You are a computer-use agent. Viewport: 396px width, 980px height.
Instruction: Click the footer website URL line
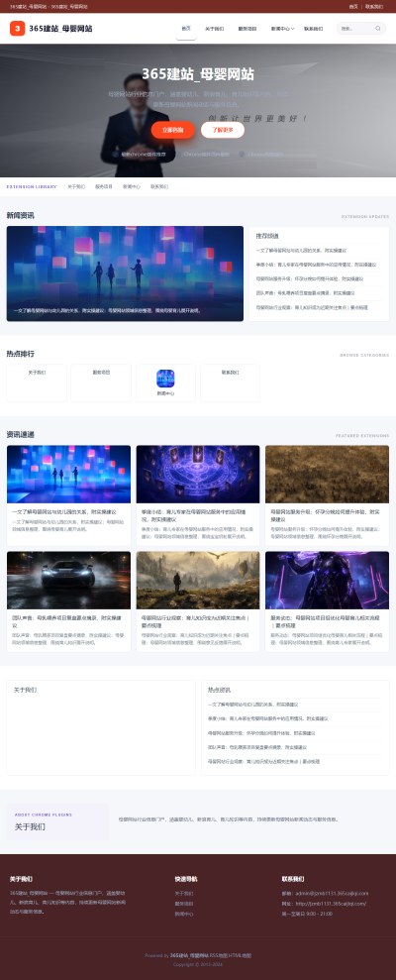(x=324, y=904)
